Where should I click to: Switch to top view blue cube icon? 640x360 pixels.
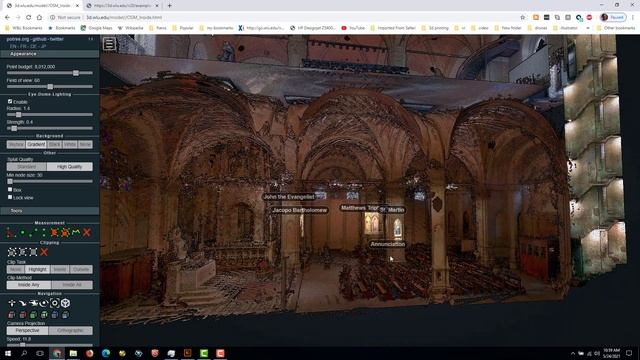tap(55, 315)
